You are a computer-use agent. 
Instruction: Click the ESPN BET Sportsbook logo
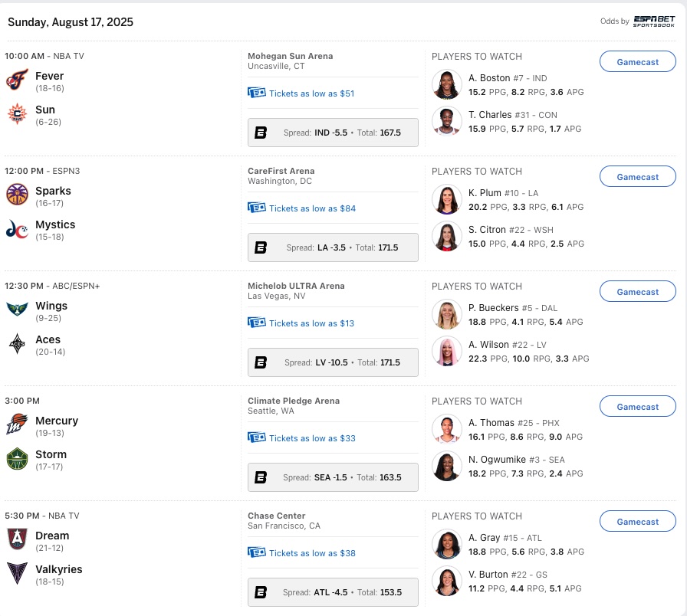654,21
